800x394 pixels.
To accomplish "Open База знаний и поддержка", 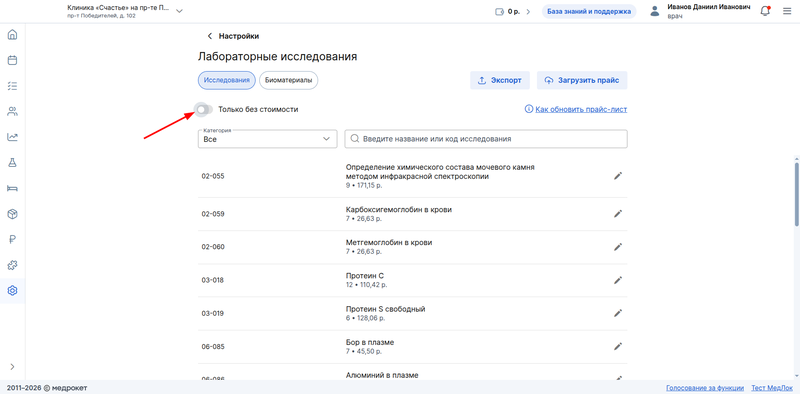I will click(589, 11).
